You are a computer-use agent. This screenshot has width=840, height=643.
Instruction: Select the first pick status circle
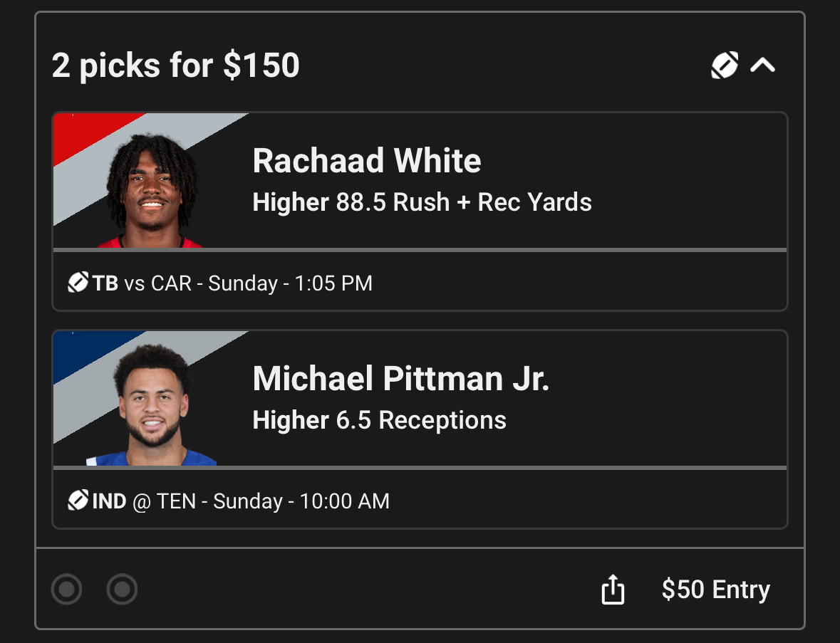tap(67, 589)
